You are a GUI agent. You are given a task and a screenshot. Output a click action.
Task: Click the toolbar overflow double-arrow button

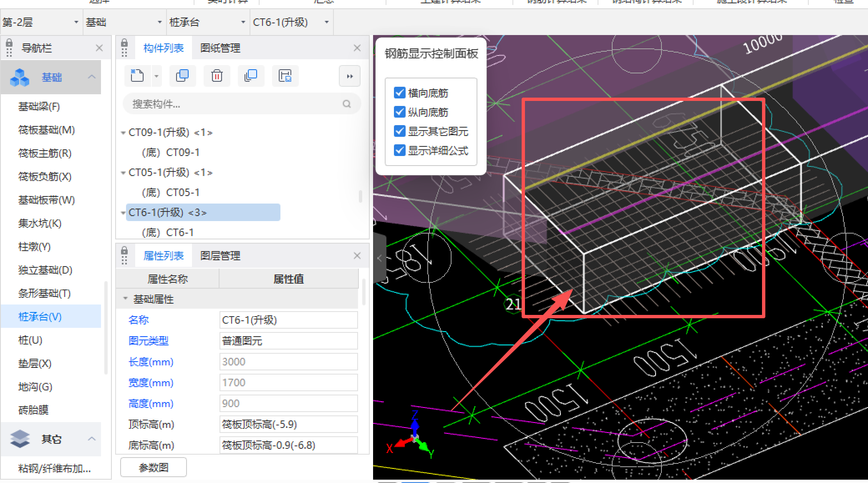[x=350, y=76]
